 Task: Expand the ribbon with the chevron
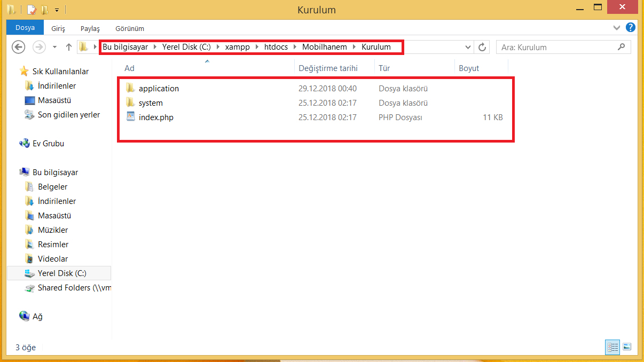617,27
